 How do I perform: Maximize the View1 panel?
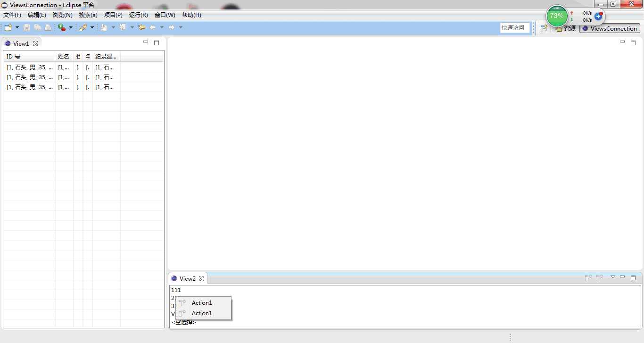[157, 42]
